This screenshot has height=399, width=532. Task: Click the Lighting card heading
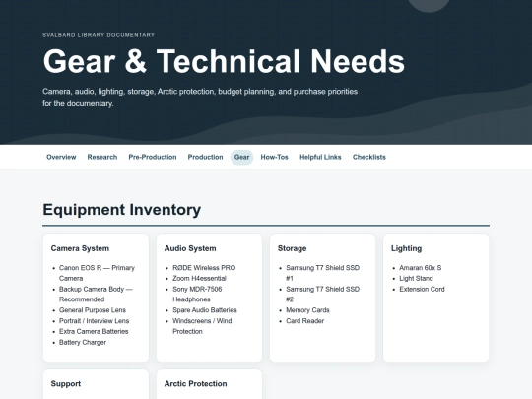[x=406, y=248]
